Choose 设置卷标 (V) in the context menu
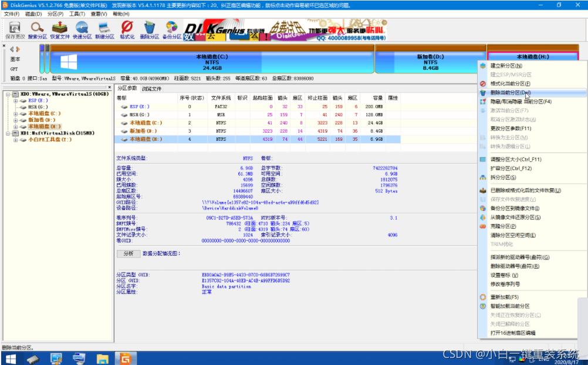This screenshot has width=588, height=365. [504, 275]
